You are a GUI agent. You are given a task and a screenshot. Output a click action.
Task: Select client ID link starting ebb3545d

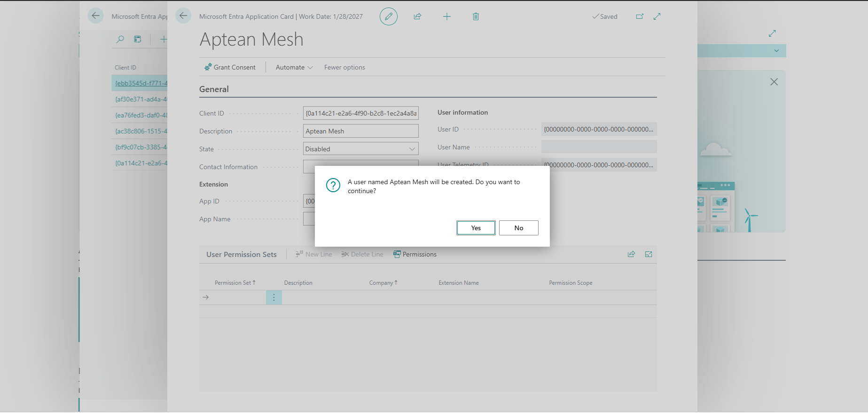tap(141, 83)
